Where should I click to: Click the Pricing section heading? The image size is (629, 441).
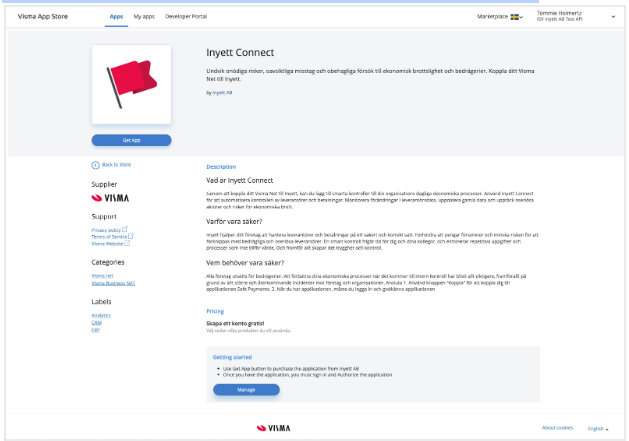coord(215,311)
